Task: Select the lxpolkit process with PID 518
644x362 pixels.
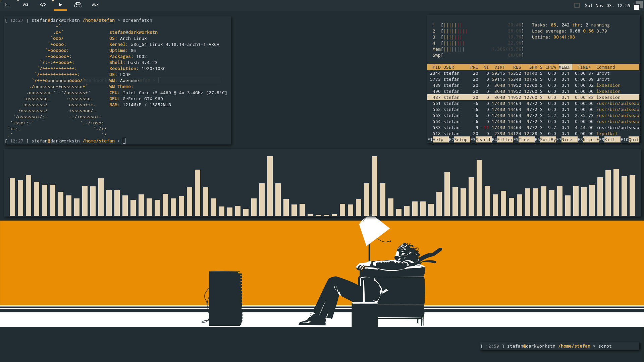Action: coord(533,134)
